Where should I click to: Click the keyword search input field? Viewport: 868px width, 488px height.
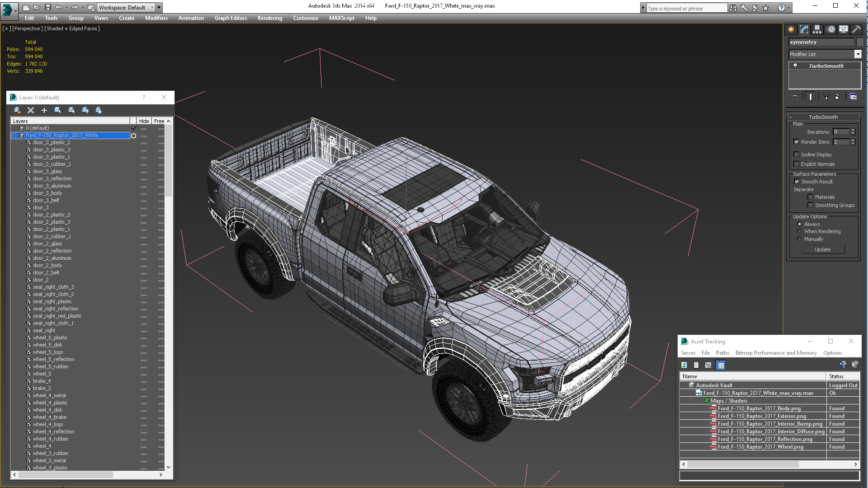tap(686, 8)
